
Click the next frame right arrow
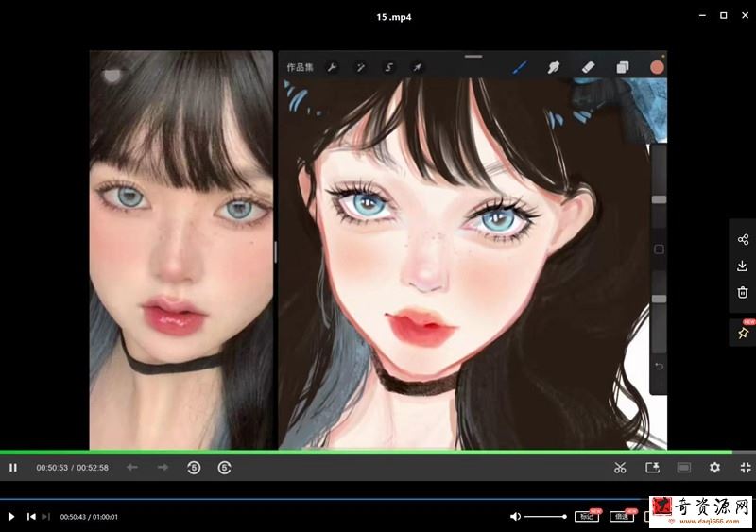click(x=163, y=467)
